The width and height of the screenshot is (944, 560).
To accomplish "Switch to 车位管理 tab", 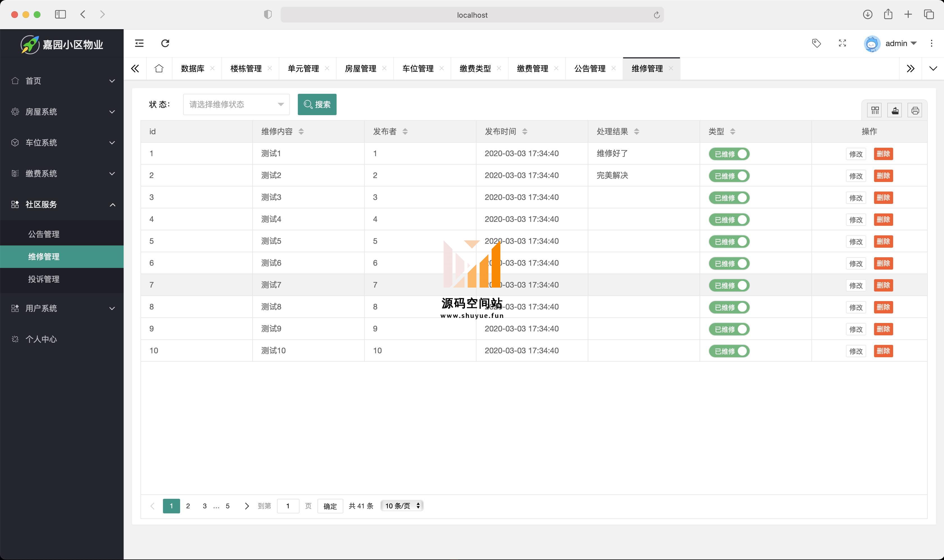I will [418, 68].
